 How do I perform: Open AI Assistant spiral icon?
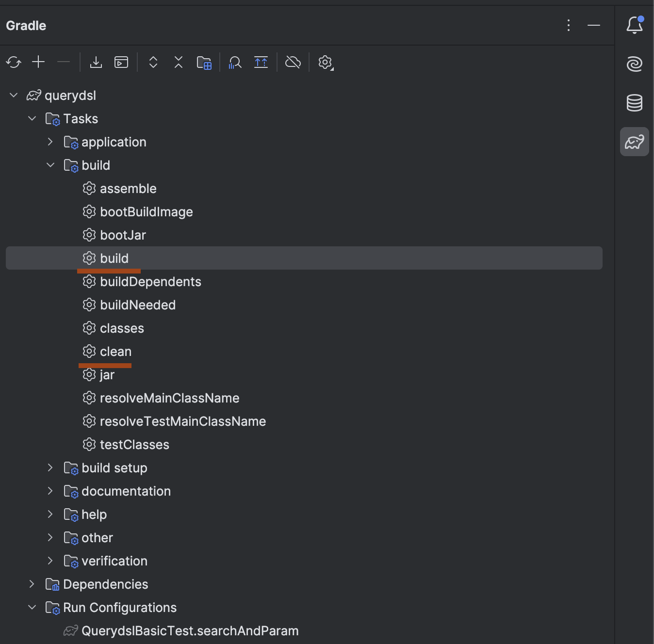point(635,64)
